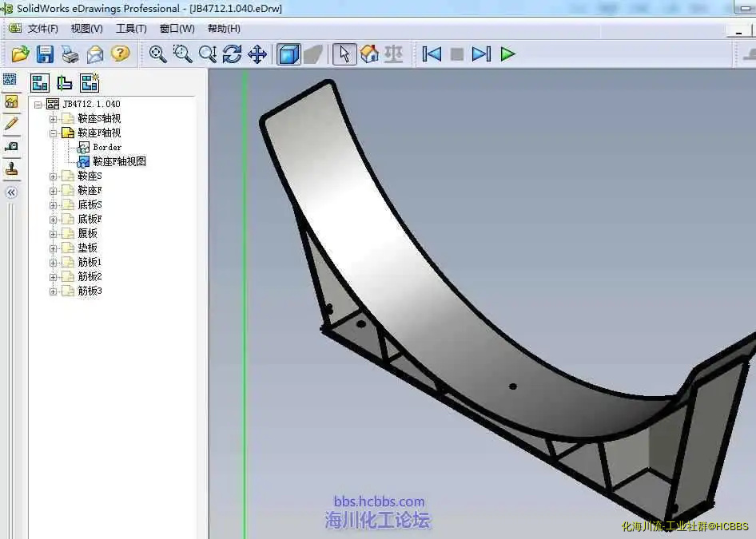Image resolution: width=756 pixels, height=539 pixels.
Task: Activate the Rotate view tool
Action: pos(232,54)
